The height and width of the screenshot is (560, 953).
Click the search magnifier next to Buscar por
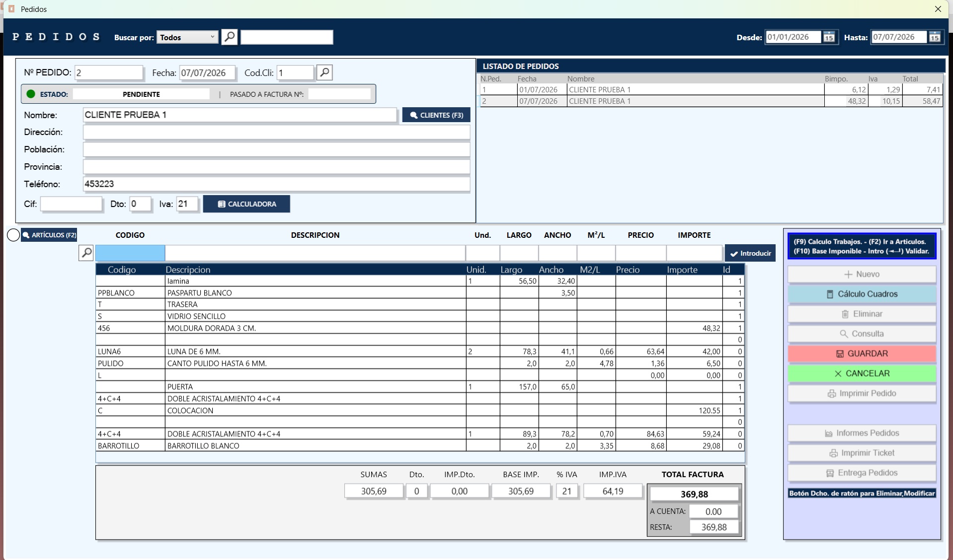[229, 37]
